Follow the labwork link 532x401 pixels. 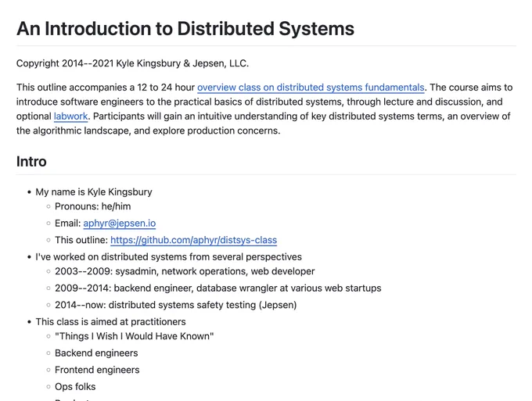pos(71,116)
